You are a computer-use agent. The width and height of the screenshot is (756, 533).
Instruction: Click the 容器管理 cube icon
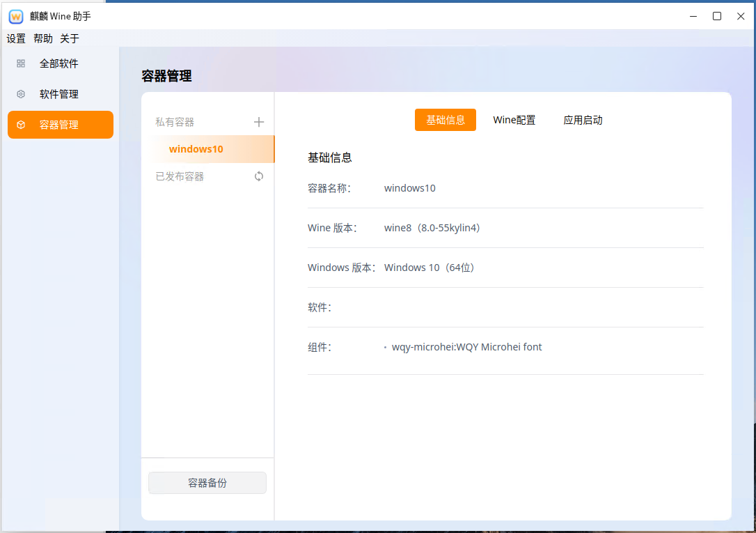21,125
